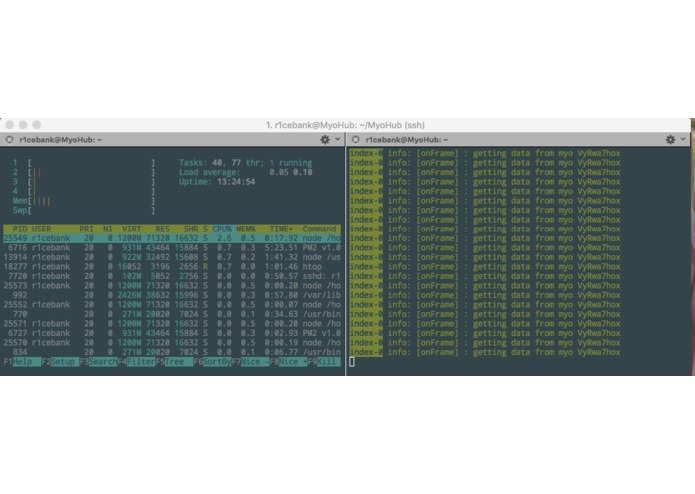The width and height of the screenshot is (695, 494).
Task: Click the CPU core 3 usage meter
Action: (x=84, y=182)
